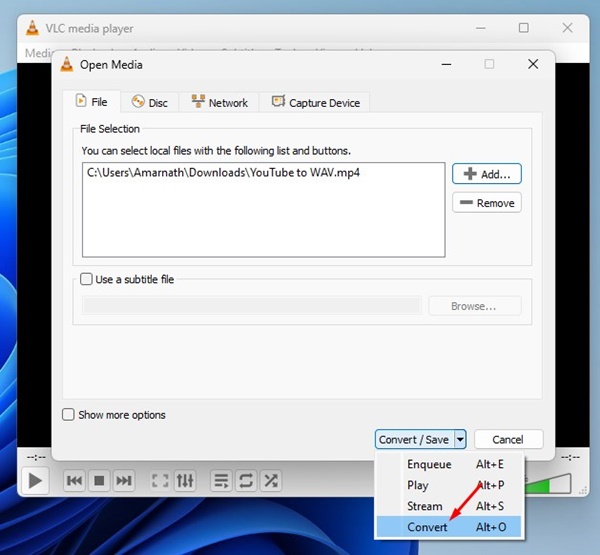Viewport: 600px width, 555px height.
Task: Click previous track button in VLC controls
Action: tap(74, 480)
